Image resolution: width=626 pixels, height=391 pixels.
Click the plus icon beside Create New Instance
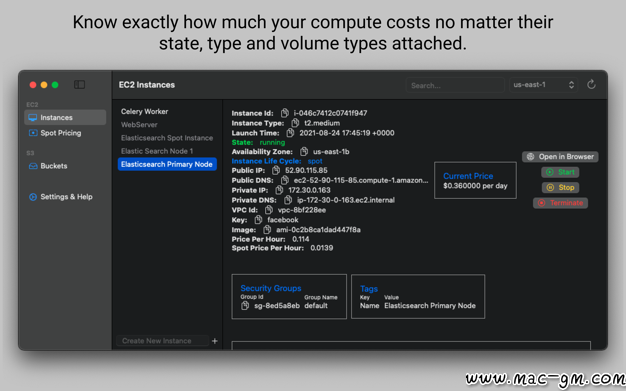click(x=215, y=341)
